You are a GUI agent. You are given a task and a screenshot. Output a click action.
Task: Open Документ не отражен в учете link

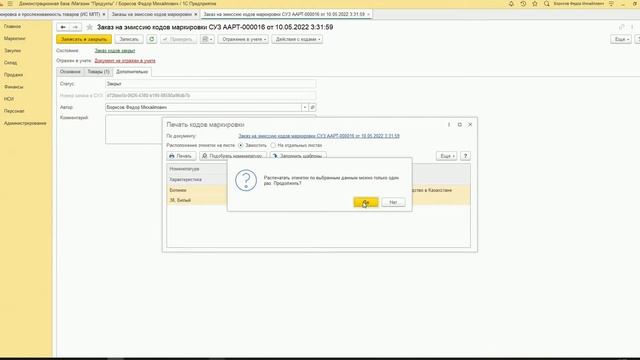125,60
